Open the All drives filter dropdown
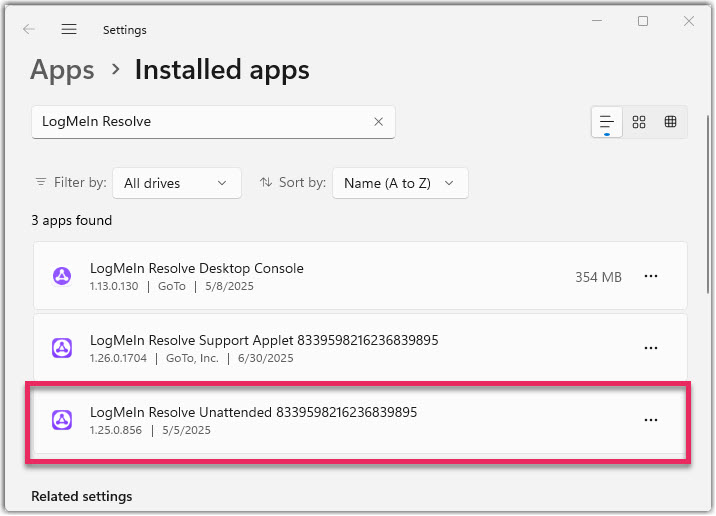 [x=177, y=183]
